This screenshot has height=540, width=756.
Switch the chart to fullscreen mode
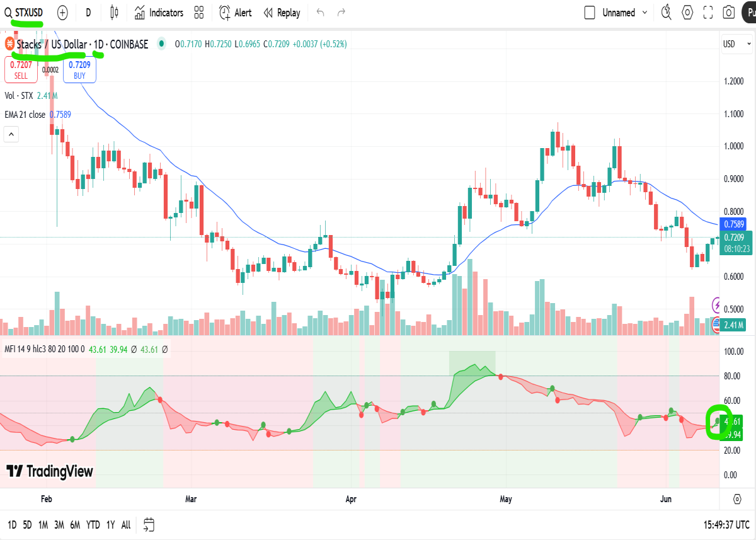click(708, 13)
